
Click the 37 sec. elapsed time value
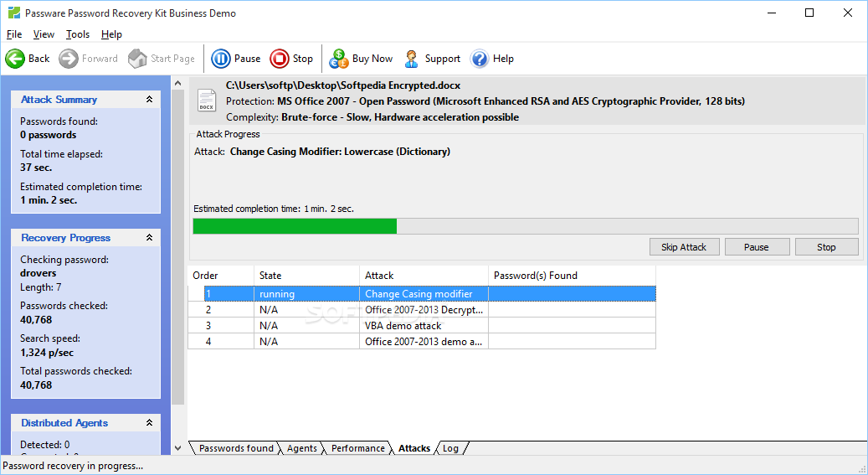pyautogui.click(x=36, y=168)
